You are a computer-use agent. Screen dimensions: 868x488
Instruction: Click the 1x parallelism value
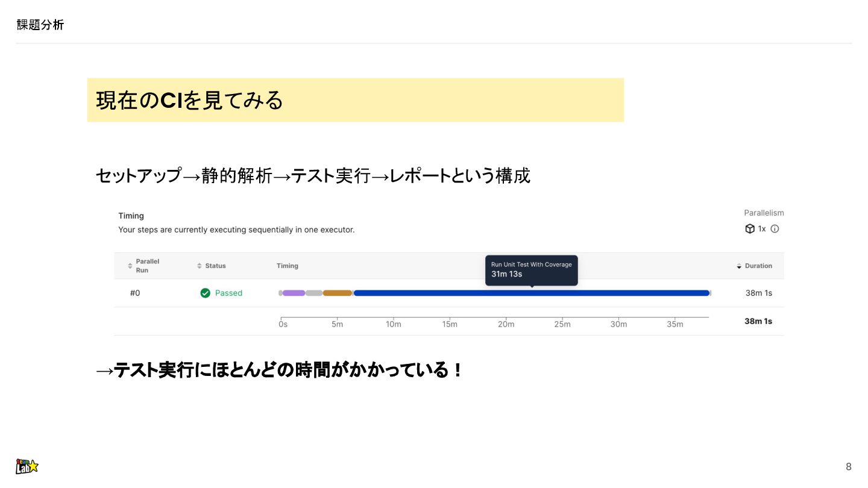762,229
